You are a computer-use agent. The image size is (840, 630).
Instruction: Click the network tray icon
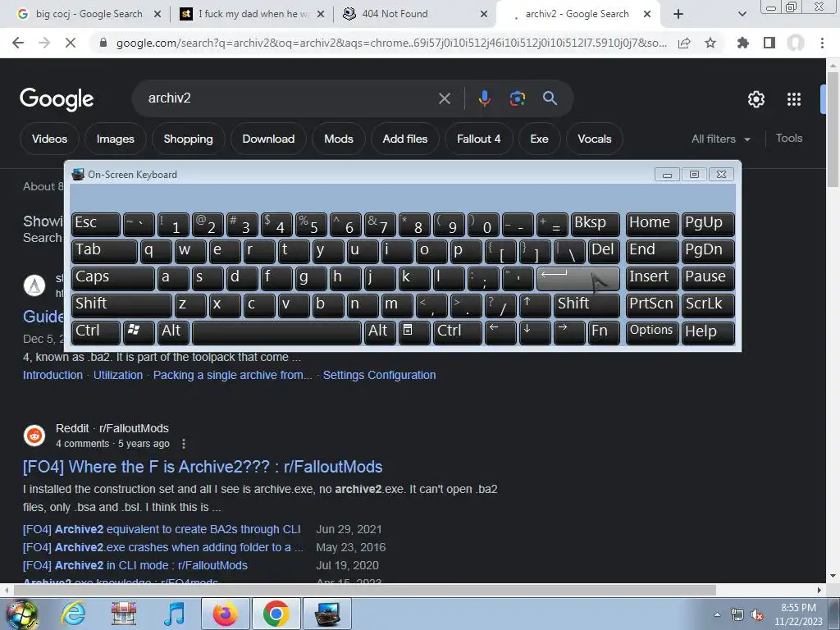coord(737,615)
